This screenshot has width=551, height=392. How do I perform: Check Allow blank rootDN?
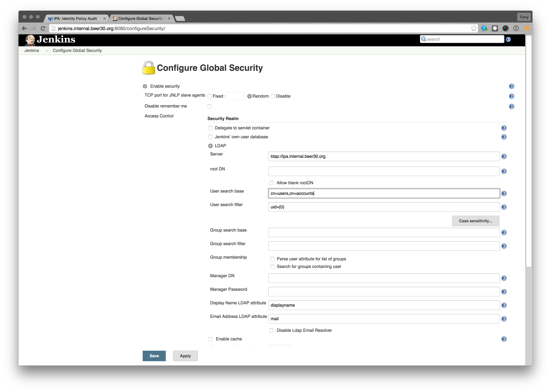pos(271,183)
